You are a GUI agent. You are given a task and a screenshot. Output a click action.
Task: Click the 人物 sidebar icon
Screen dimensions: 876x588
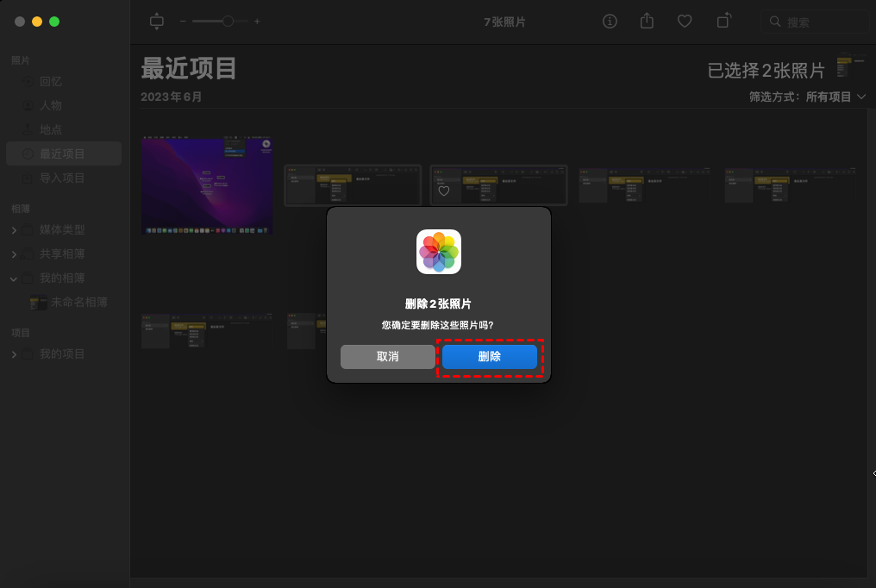[x=28, y=105]
